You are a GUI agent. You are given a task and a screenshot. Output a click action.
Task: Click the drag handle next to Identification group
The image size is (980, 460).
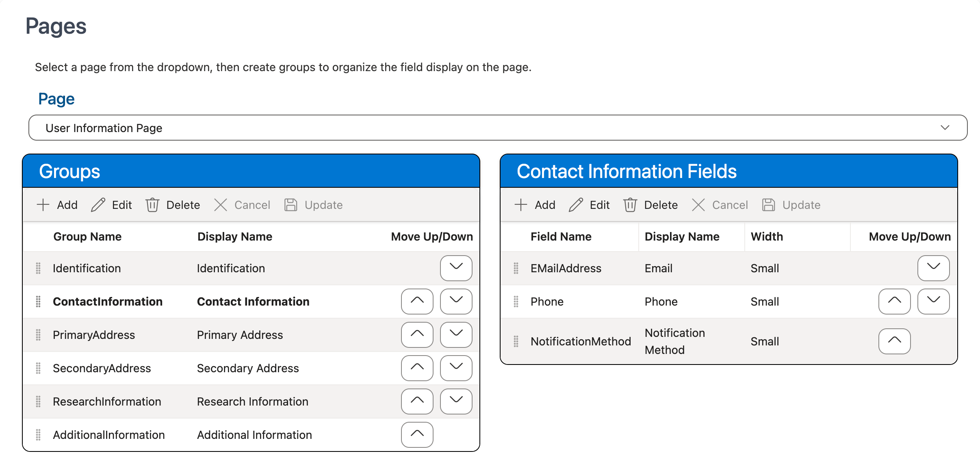[38, 268]
